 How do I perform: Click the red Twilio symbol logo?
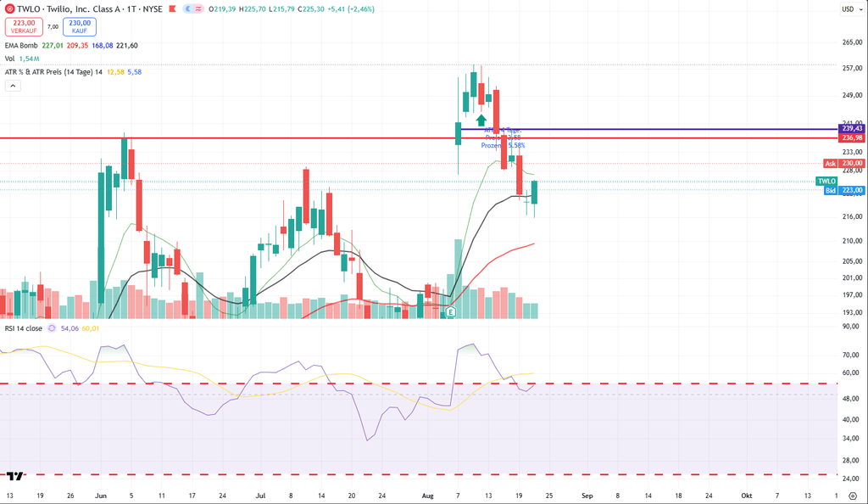pyautogui.click(x=9, y=8)
